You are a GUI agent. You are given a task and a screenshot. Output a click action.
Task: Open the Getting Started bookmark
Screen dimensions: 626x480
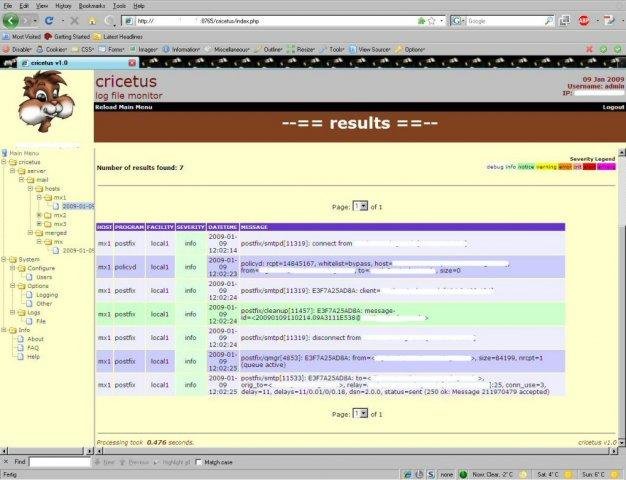tap(67, 37)
